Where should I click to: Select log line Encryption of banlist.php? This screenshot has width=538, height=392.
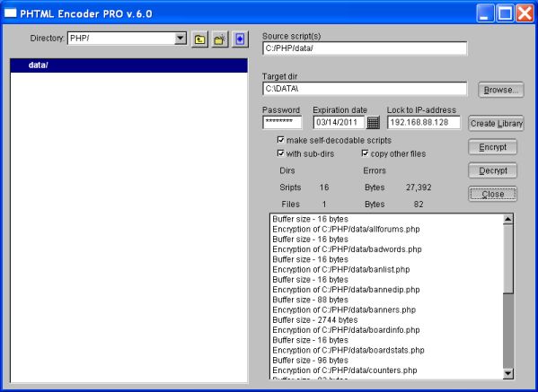[x=341, y=270]
